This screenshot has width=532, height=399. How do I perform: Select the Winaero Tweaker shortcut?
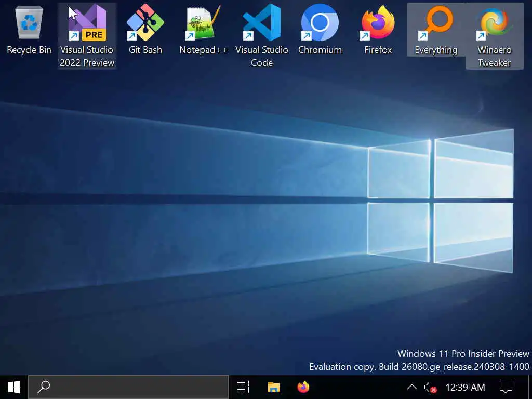point(495,36)
